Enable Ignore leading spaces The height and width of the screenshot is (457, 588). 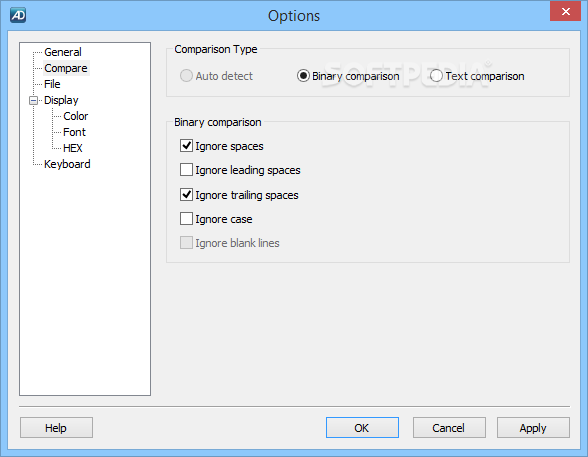pos(186,170)
